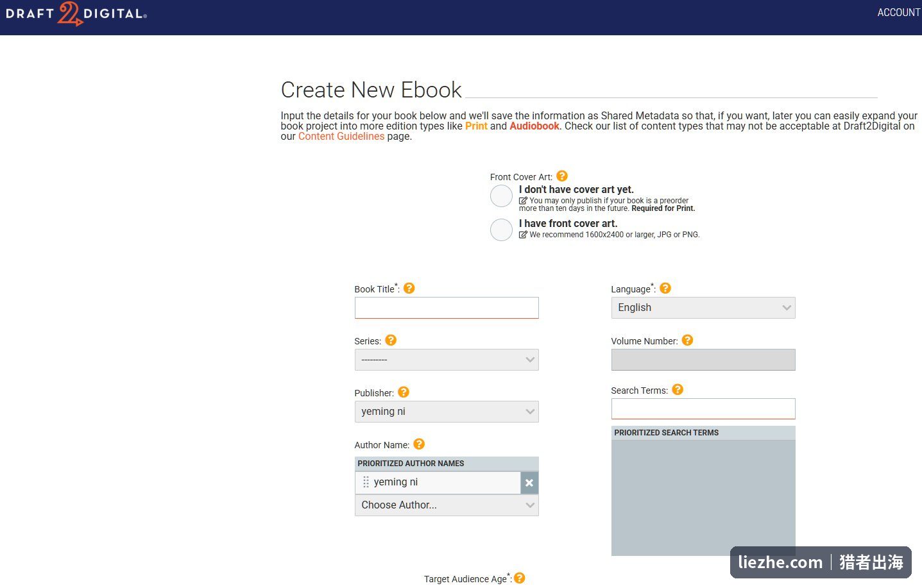Select "I have front cover art" option
This screenshot has height=588, width=922.
501,230
